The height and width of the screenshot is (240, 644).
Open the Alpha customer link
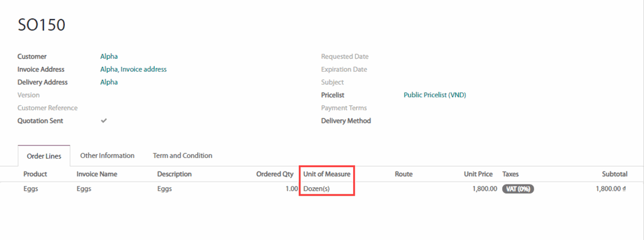[109, 57]
